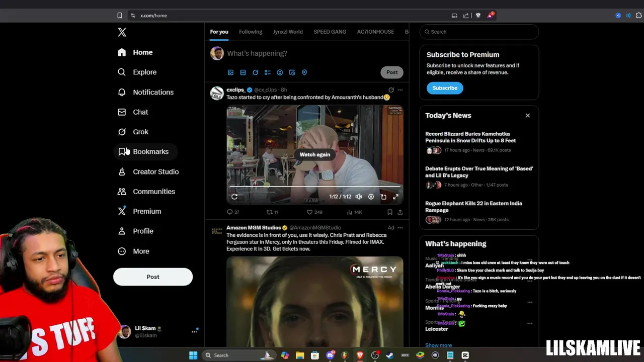Open Windows Start menu
Image resolution: width=644 pixels, height=362 pixels.
193,355
